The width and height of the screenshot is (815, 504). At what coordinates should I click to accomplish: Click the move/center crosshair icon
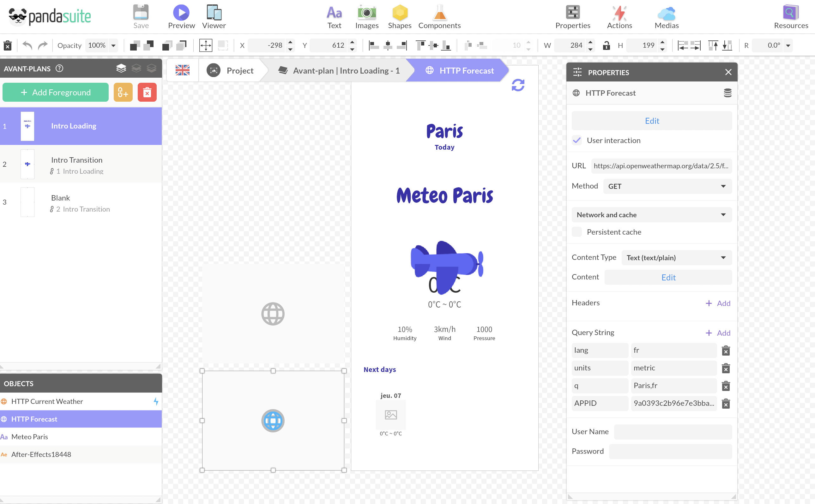pos(206,45)
